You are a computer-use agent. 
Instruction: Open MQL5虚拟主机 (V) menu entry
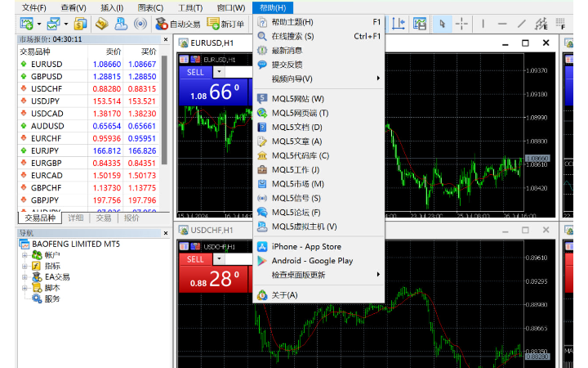[318, 227]
